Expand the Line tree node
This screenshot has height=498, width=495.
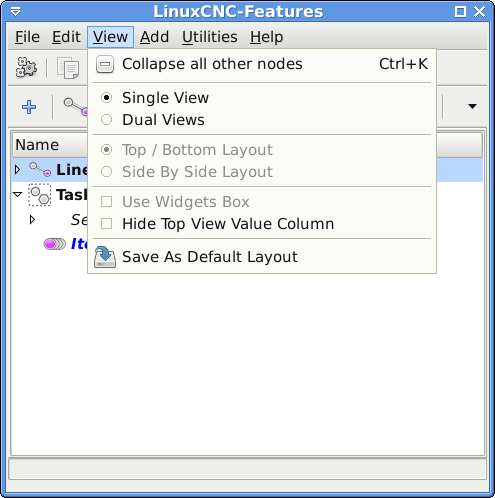click(18, 170)
